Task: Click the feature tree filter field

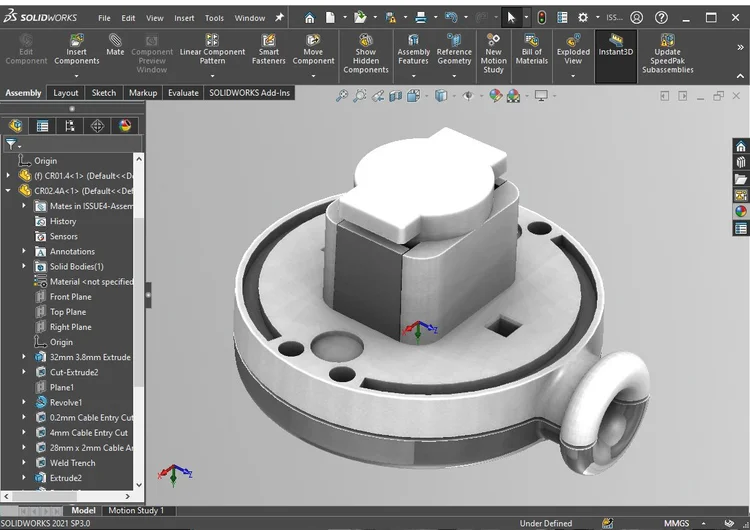Action: point(72,144)
